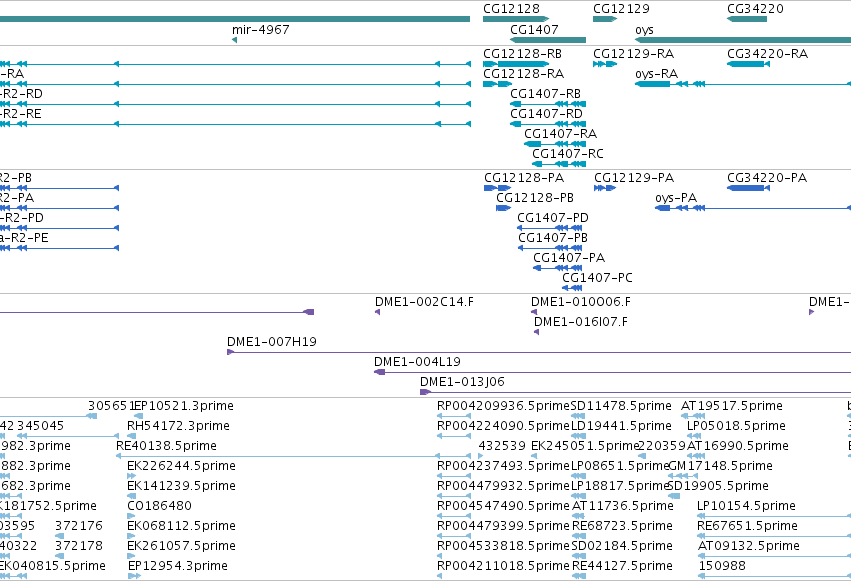Viewport: 851px width, 581px height.
Task: Select protein CG1407-PC
Action: (597, 278)
